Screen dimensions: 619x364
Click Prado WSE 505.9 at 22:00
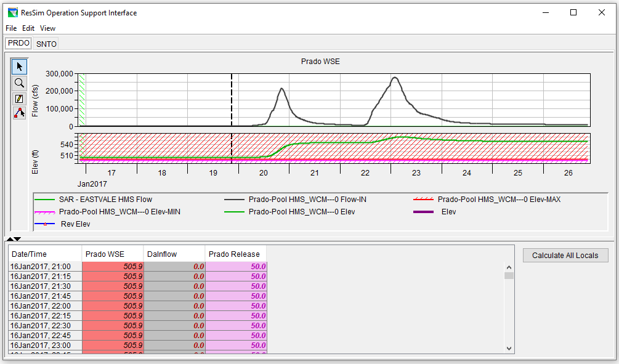point(113,306)
